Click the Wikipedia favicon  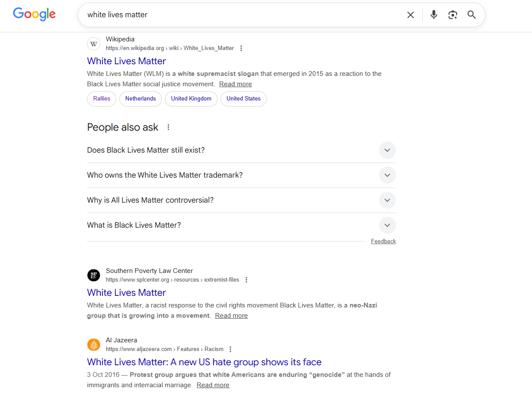tap(93, 44)
